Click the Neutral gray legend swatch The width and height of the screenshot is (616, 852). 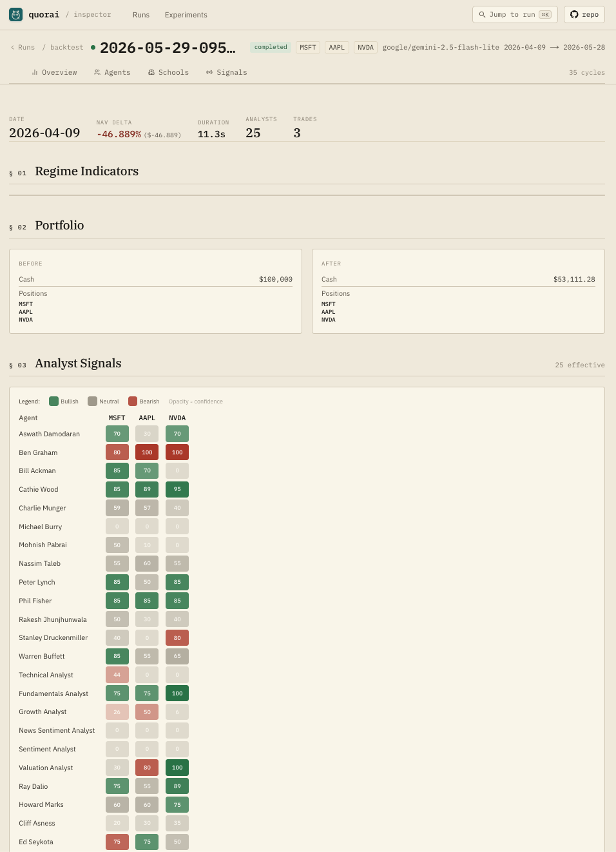(x=92, y=401)
